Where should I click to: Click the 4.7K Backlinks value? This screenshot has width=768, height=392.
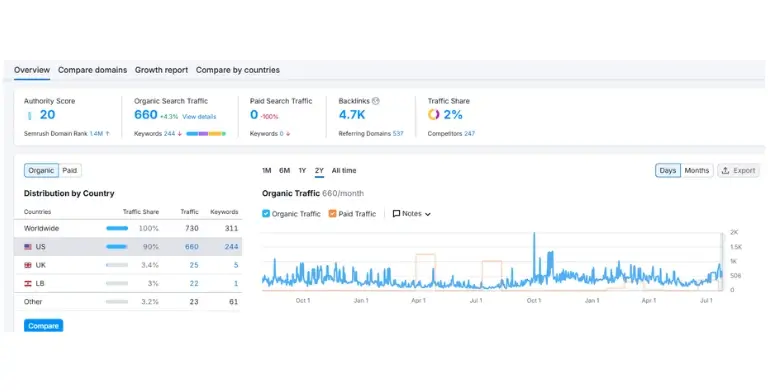(352, 115)
